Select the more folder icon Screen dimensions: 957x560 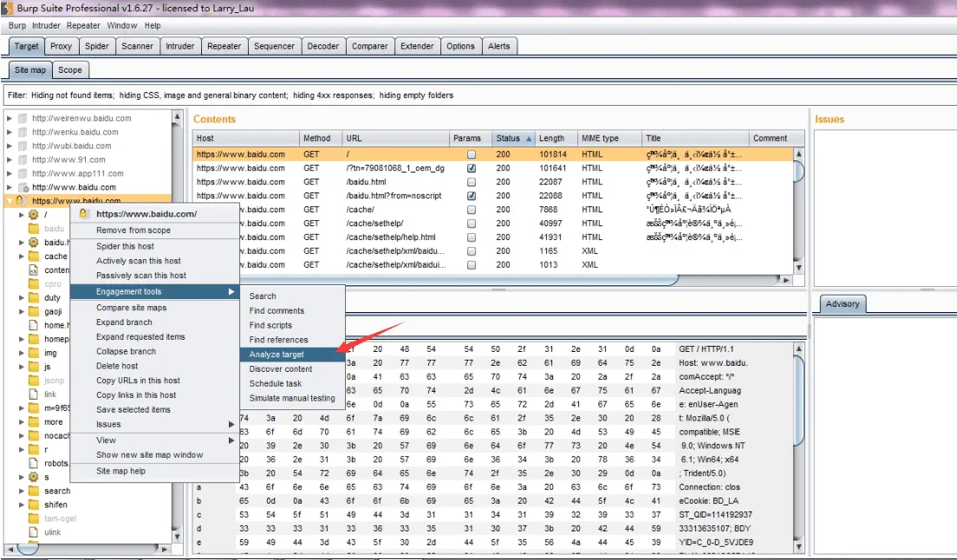pyautogui.click(x=34, y=422)
